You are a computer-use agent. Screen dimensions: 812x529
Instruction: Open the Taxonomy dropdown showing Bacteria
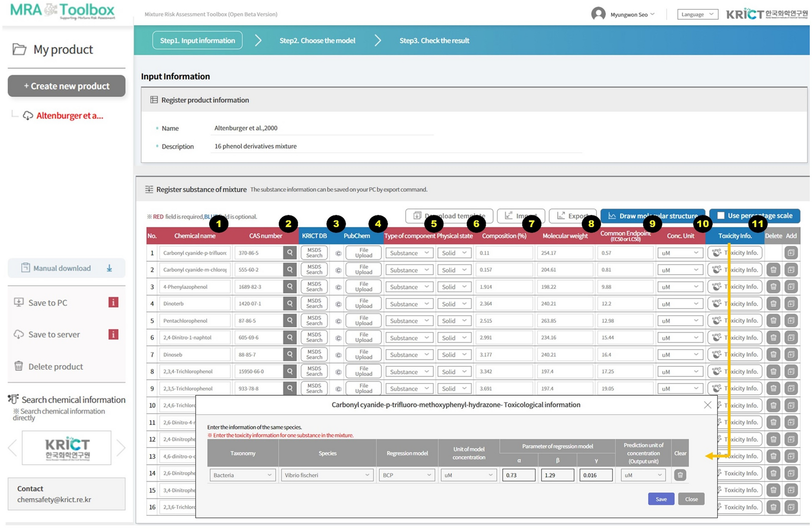[242, 475]
